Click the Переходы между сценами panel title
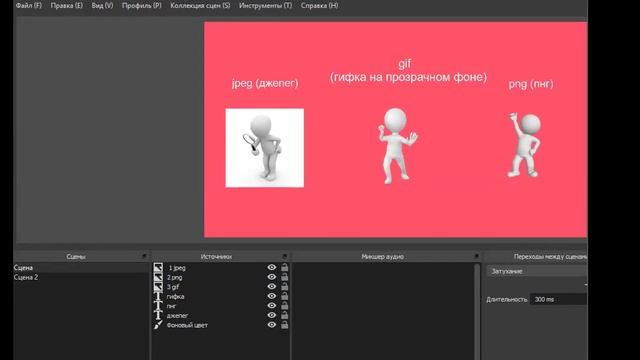 550,256
